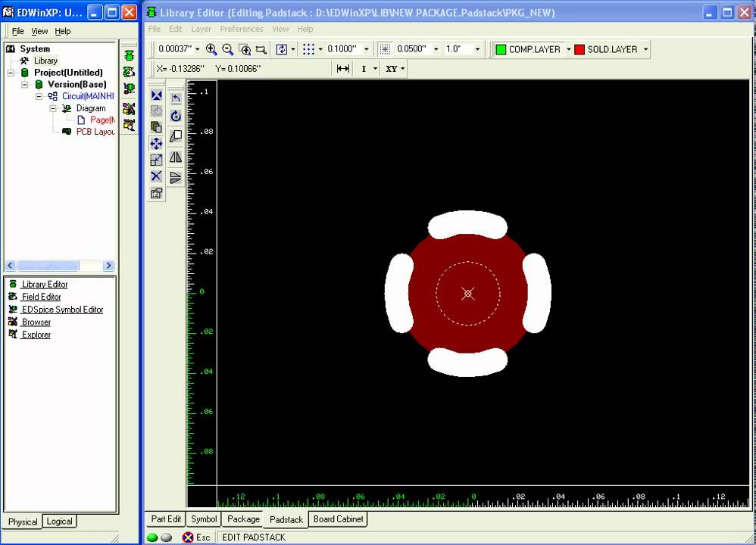This screenshot has height=545, width=756.
Task: Click the Zoom Out magnifier icon
Action: tap(227, 49)
